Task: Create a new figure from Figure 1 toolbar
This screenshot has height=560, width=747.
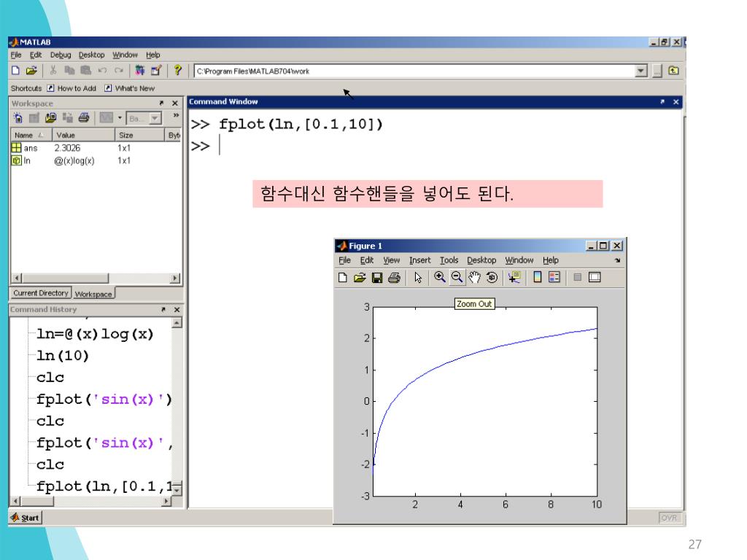Action: coord(343,278)
